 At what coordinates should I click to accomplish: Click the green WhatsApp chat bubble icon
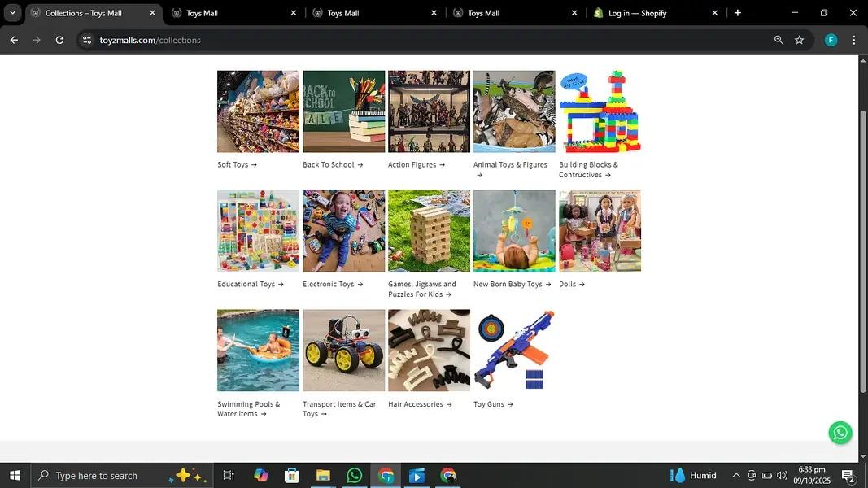(x=840, y=433)
